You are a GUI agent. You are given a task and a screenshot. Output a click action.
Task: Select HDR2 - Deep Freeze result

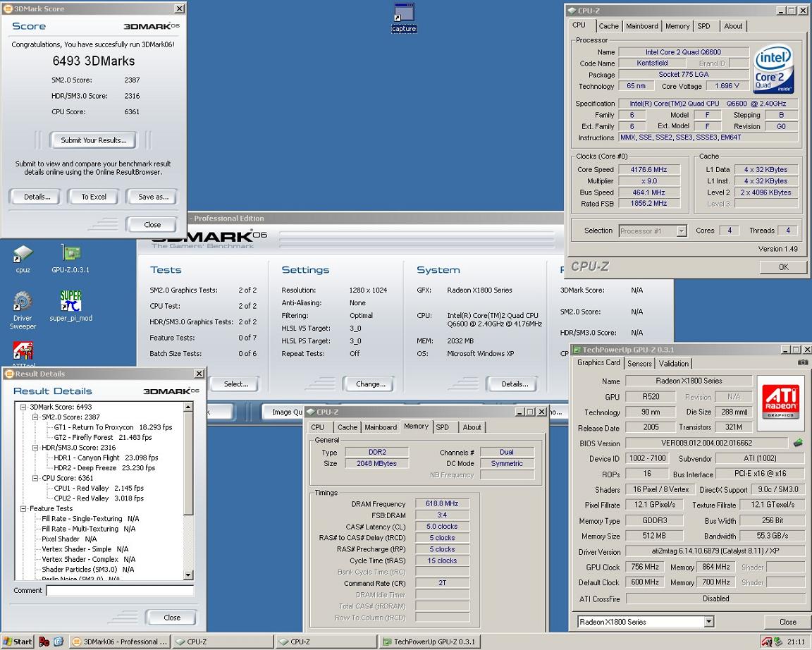tap(104, 467)
